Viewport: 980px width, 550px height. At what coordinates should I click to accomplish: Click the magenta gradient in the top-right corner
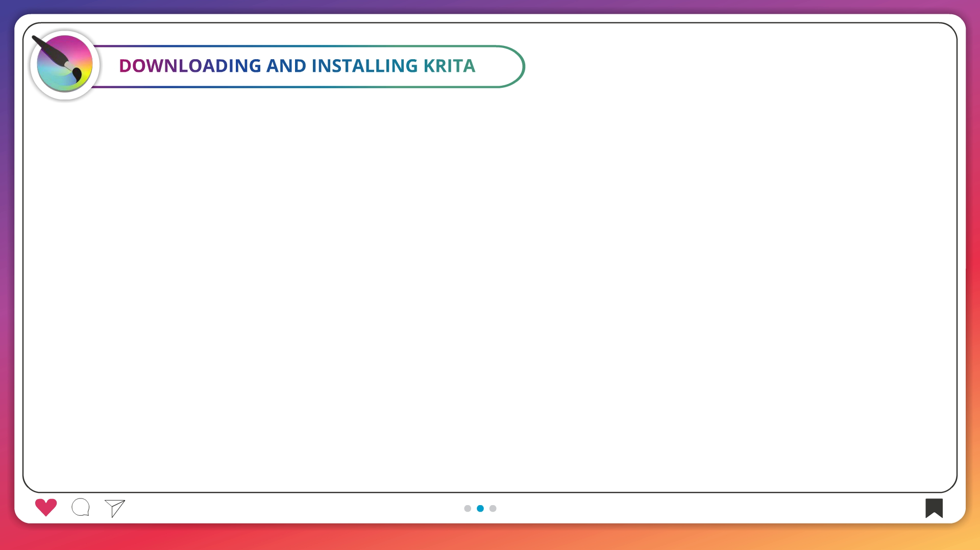tap(972, 6)
